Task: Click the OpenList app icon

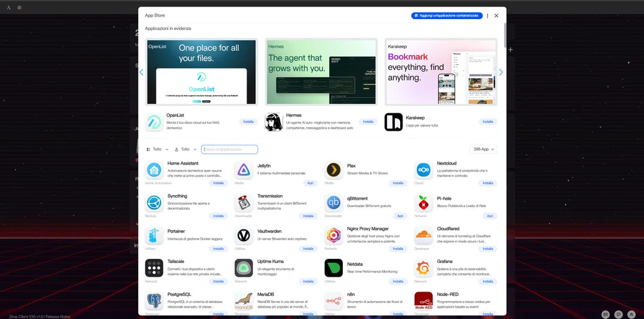Action: coord(154,122)
